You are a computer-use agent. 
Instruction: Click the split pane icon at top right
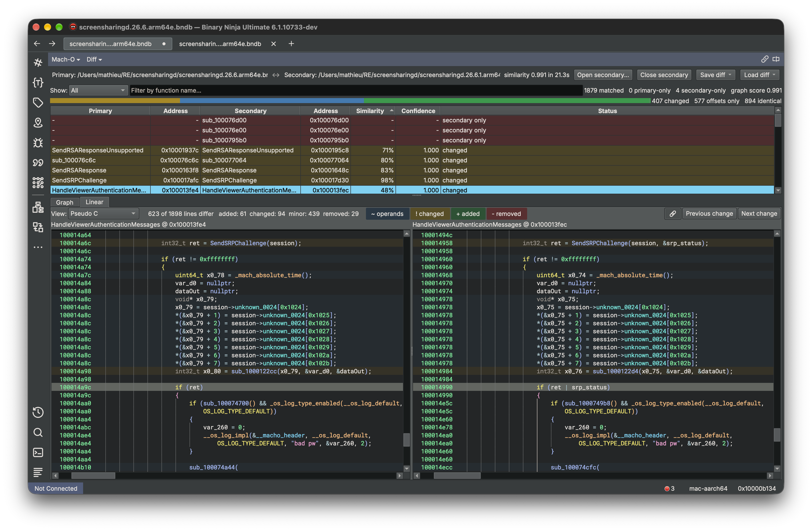[775, 59]
